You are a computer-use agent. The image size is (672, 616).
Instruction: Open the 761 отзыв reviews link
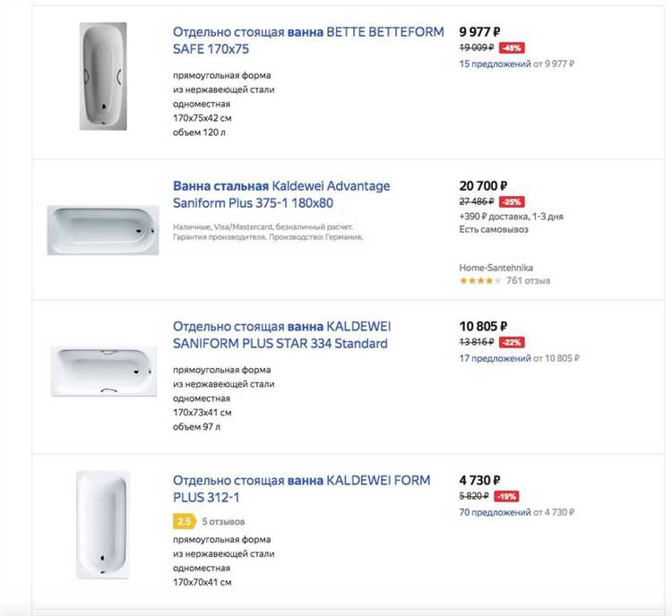528,281
